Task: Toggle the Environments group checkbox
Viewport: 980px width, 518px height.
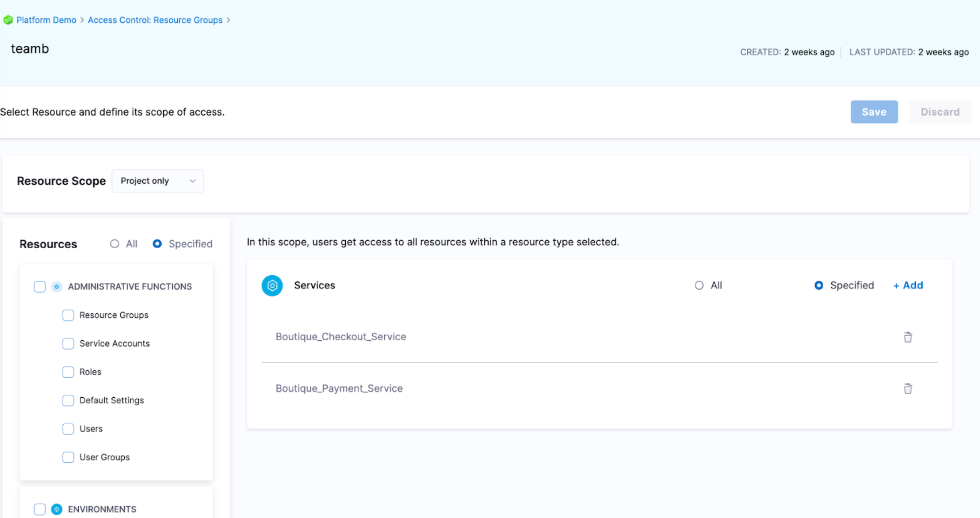Action: (40, 509)
